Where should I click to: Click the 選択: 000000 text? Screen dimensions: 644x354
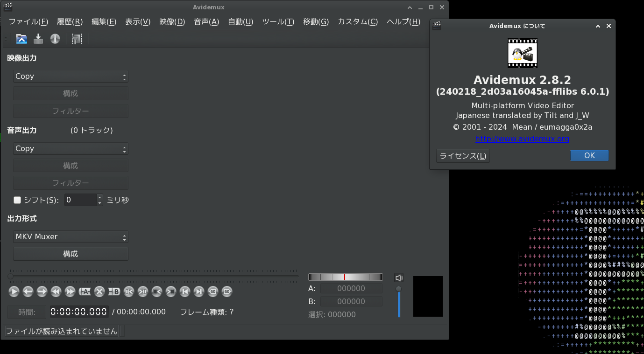click(332, 315)
